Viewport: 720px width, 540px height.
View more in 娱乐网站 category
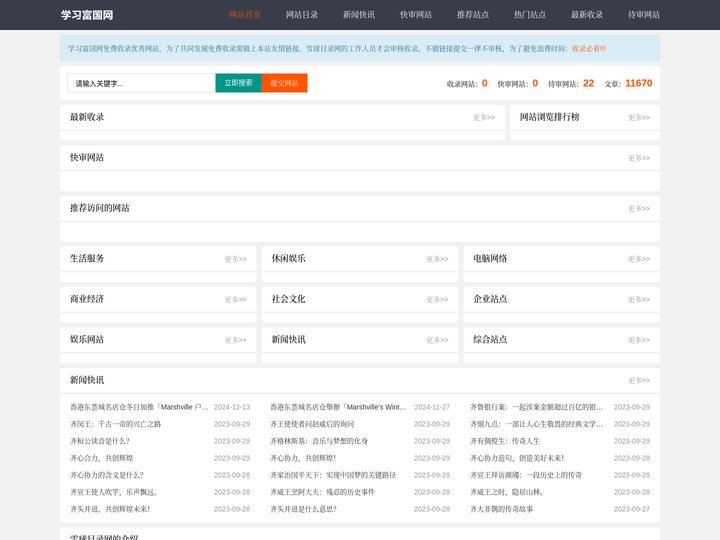tap(236, 340)
